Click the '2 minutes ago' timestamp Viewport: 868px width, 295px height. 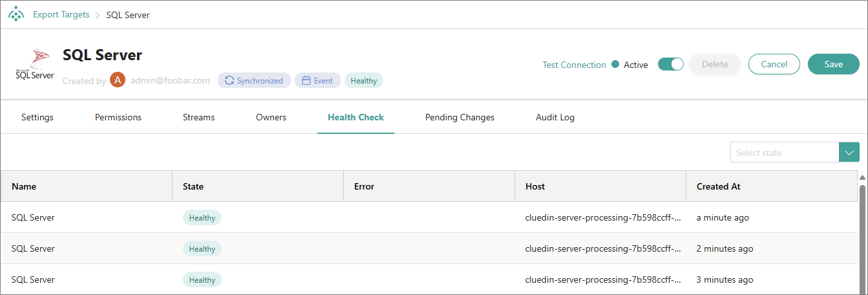[x=725, y=249]
